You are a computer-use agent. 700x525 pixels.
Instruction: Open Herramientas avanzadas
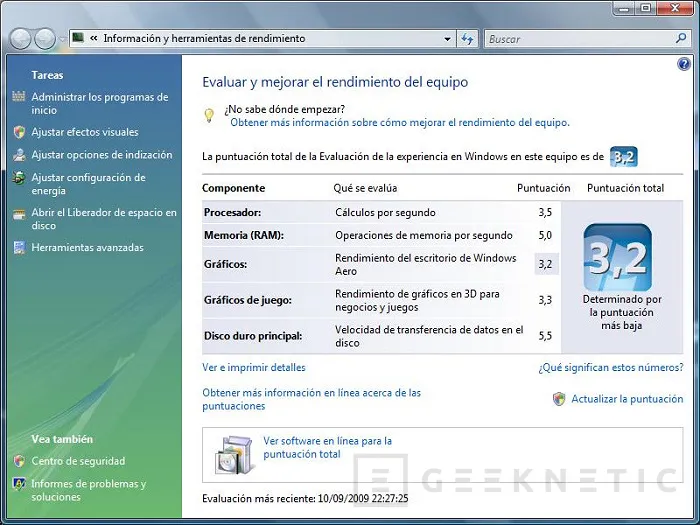pos(88,248)
